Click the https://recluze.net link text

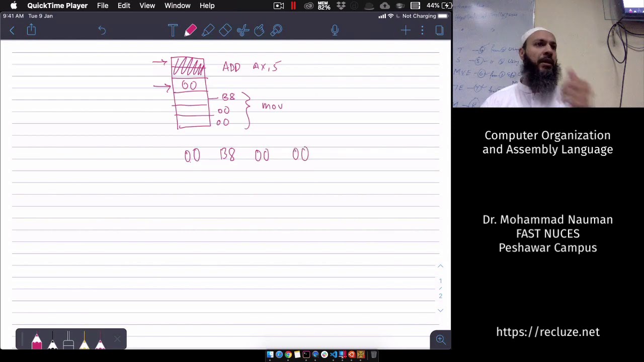(547, 332)
